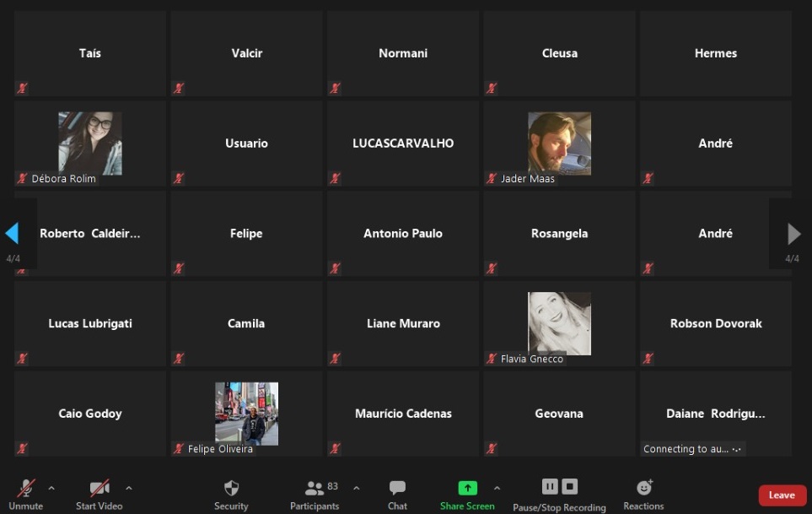Click muted mic icon on Robson Dovorak tile

(x=648, y=359)
